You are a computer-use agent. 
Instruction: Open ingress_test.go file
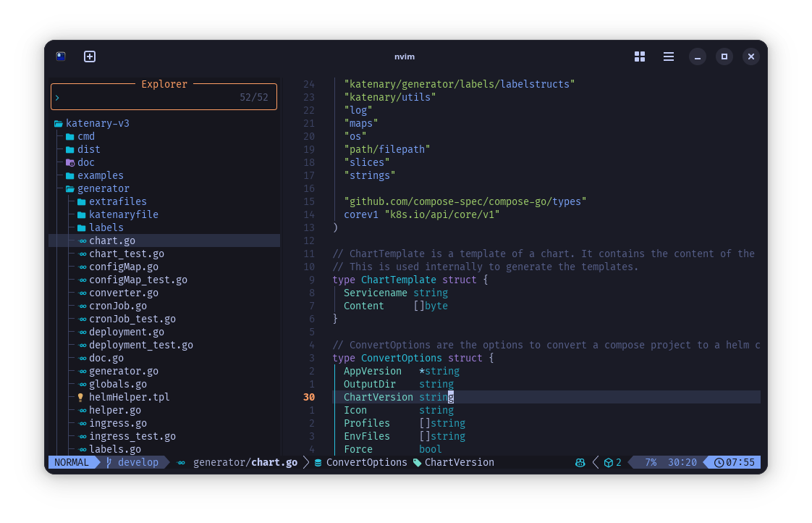coord(132,437)
